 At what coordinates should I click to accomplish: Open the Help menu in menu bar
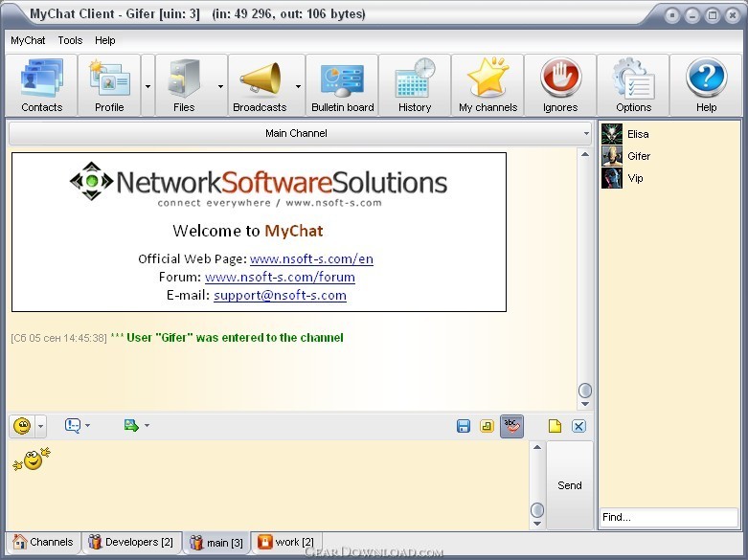(x=105, y=40)
